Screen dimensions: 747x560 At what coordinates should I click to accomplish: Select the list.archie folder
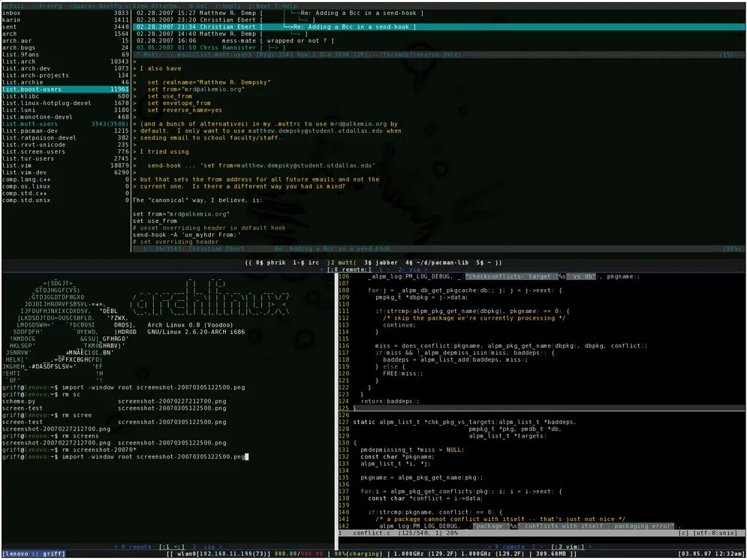pos(66,83)
